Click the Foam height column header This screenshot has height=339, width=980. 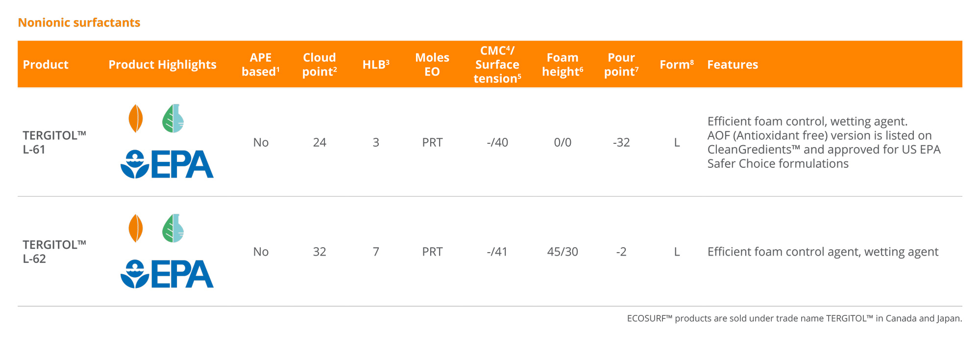pyautogui.click(x=563, y=64)
